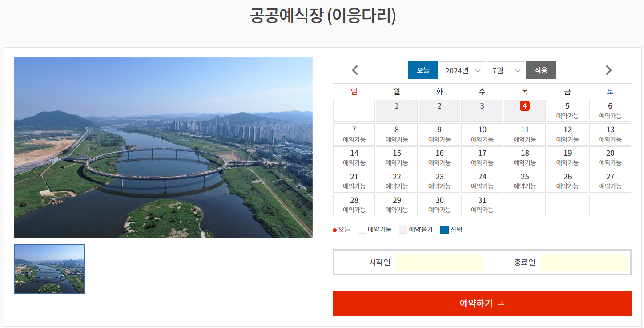Select Sunday July 28 on the calendar
Screen dimensions: 644x328
click(x=354, y=205)
